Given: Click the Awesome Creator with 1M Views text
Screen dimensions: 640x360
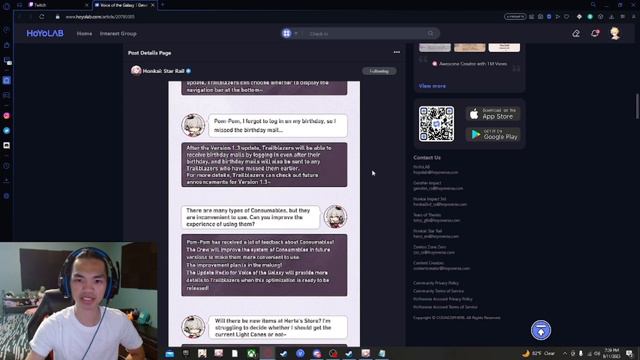Looking at the screenshot, I should pos(473,64).
